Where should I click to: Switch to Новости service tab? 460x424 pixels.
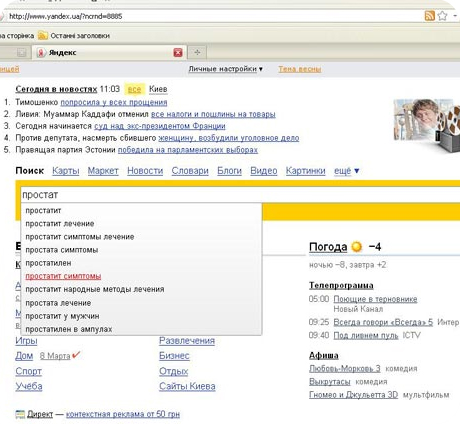(x=145, y=171)
